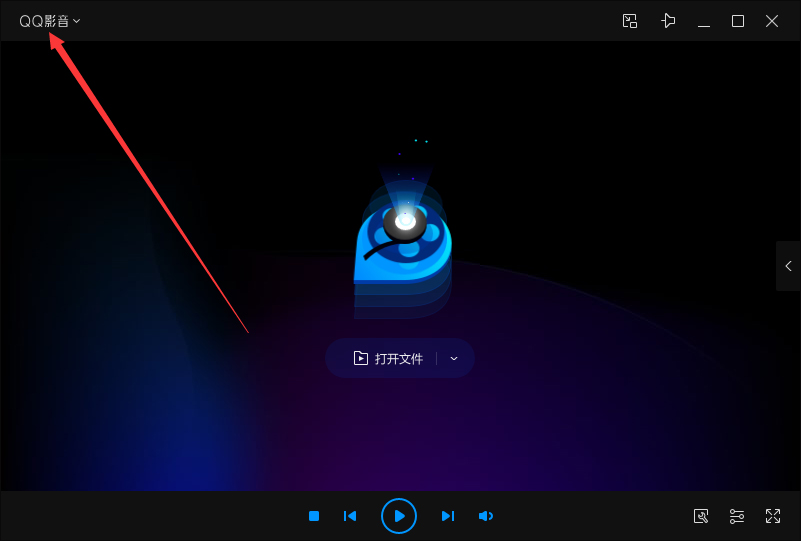
Task: Expand the playlist side panel arrow
Action: (788, 266)
